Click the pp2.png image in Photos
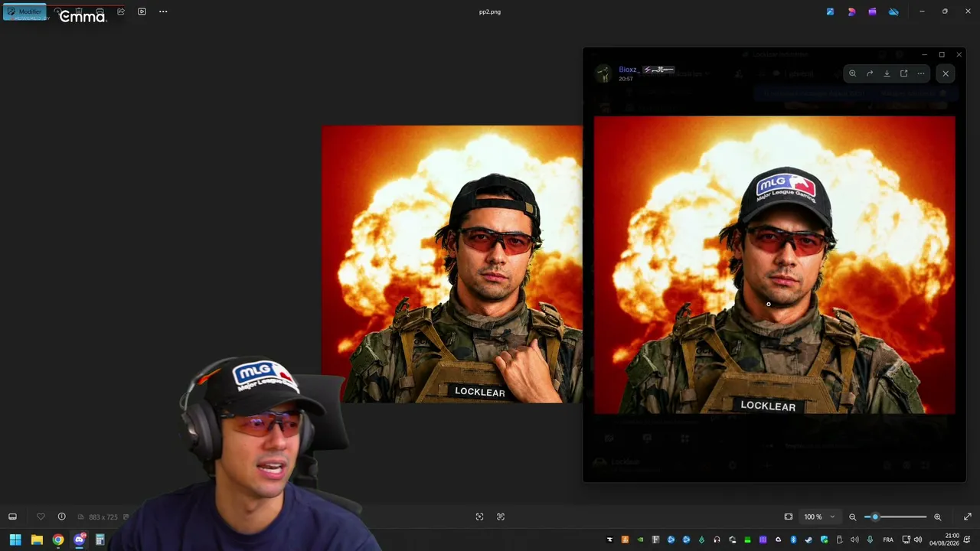980x551 pixels. click(x=452, y=264)
